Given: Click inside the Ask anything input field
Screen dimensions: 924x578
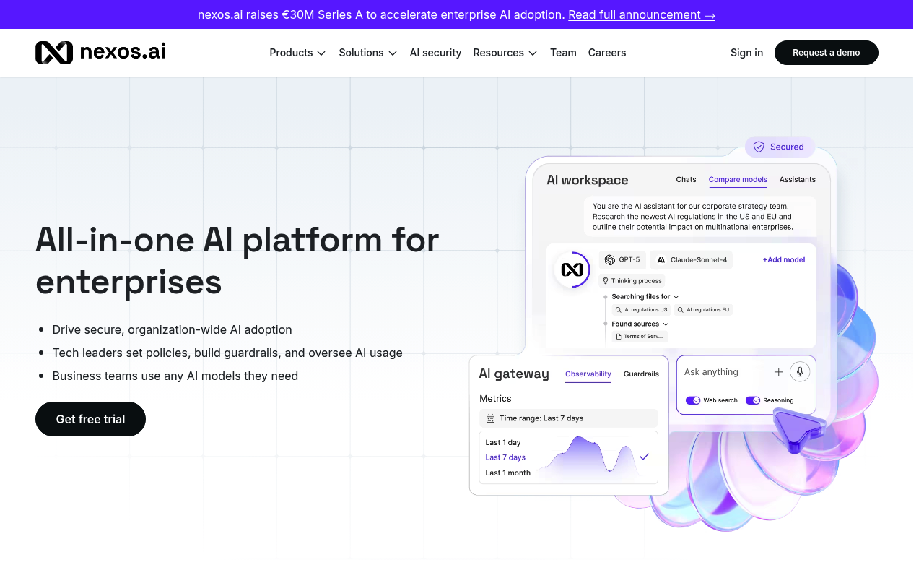Looking at the screenshot, I should [722, 372].
